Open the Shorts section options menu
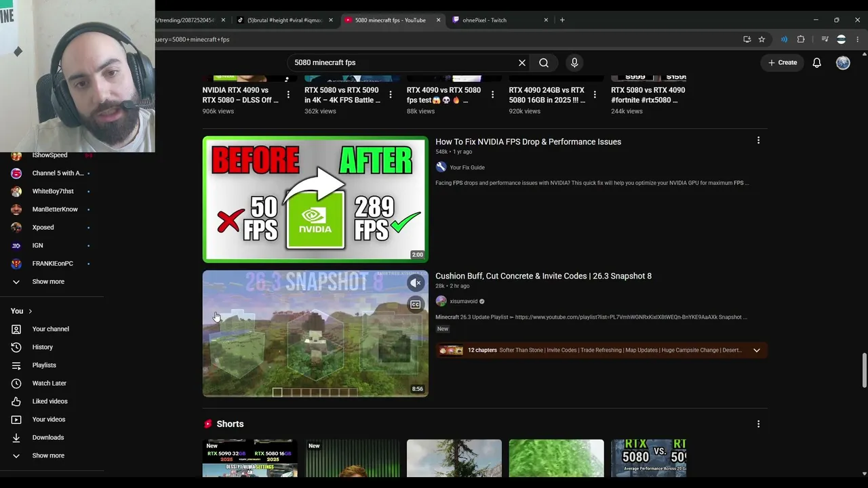Screen dimensions: 868x488 click(758, 424)
